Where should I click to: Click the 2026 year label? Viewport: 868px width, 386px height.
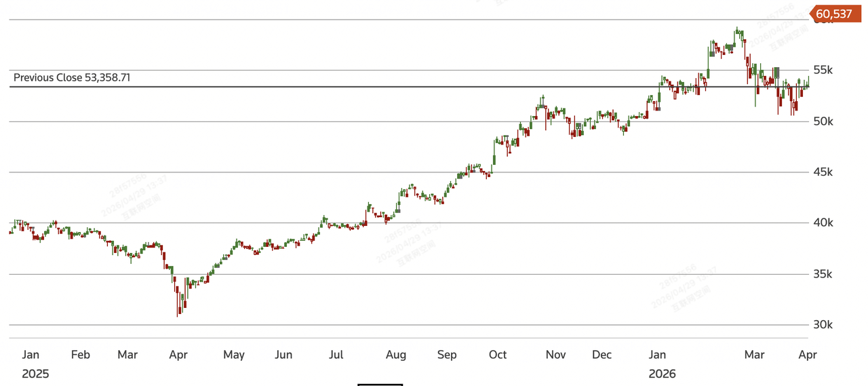coord(662,374)
